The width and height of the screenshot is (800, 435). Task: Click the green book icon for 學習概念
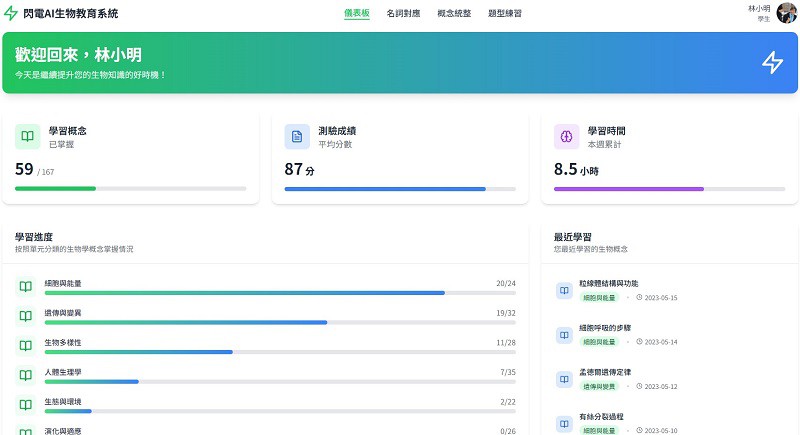click(27, 137)
